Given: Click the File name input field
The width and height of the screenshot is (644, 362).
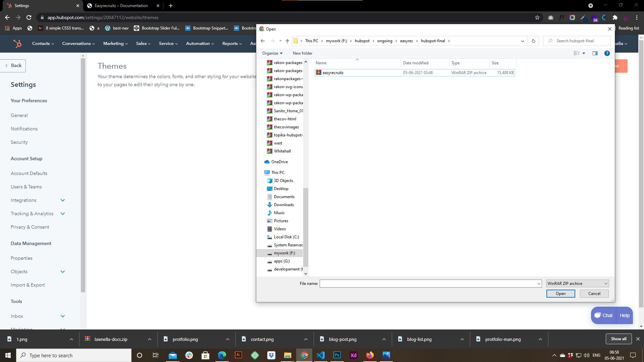Looking at the screenshot, I should (x=429, y=284).
